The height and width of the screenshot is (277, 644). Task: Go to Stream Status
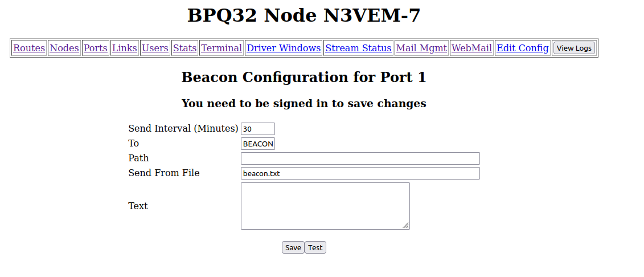pos(358,48)
